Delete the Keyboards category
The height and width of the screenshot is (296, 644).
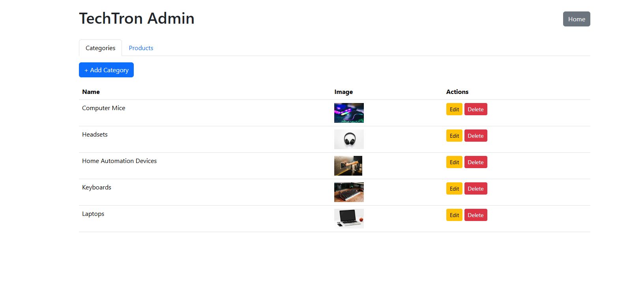pyautogui.click(x=476, y=189)
